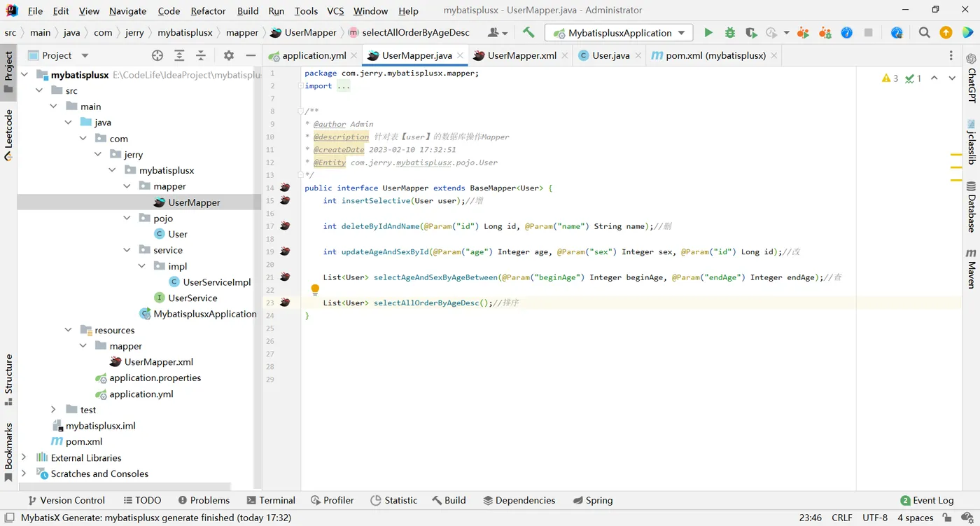Open the VCS menu
Screen dimensions: 980x526
coord(335,11)
